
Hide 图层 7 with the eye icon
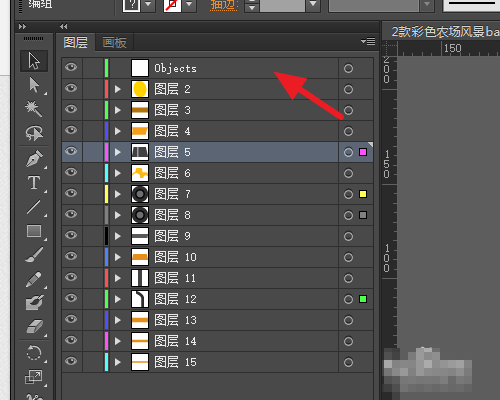click(x=71, y=193)
